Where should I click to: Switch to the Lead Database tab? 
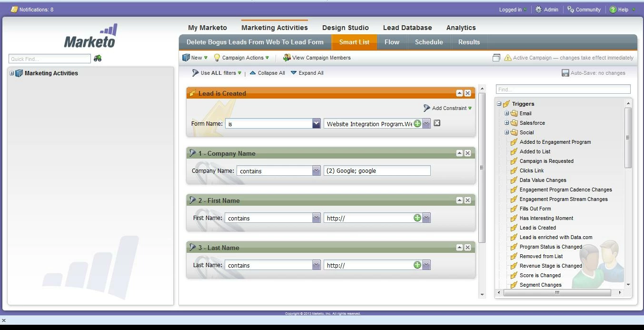(407, 28)
